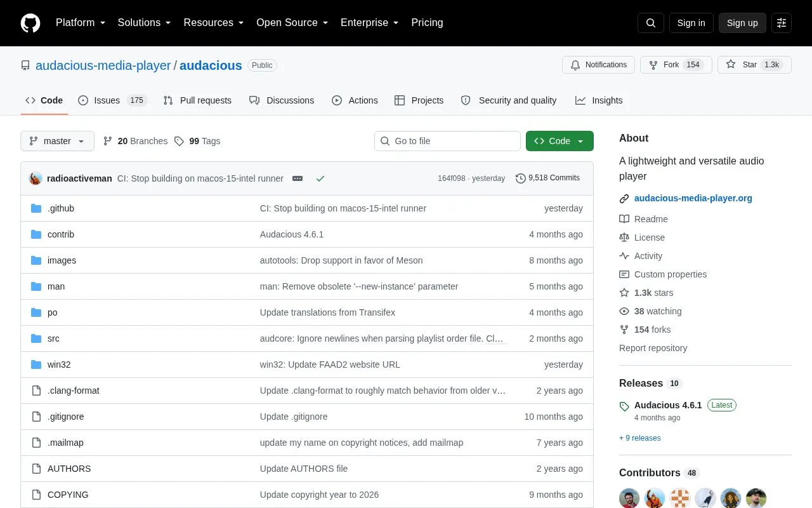The image size is (812, 508).
Task: Fork the audacious repository
Action: [676, 65]
